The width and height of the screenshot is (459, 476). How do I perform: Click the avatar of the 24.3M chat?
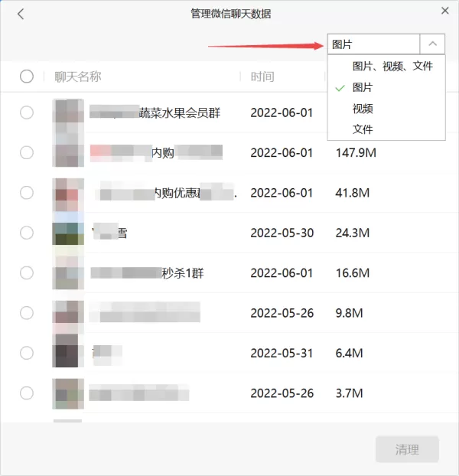68,233
